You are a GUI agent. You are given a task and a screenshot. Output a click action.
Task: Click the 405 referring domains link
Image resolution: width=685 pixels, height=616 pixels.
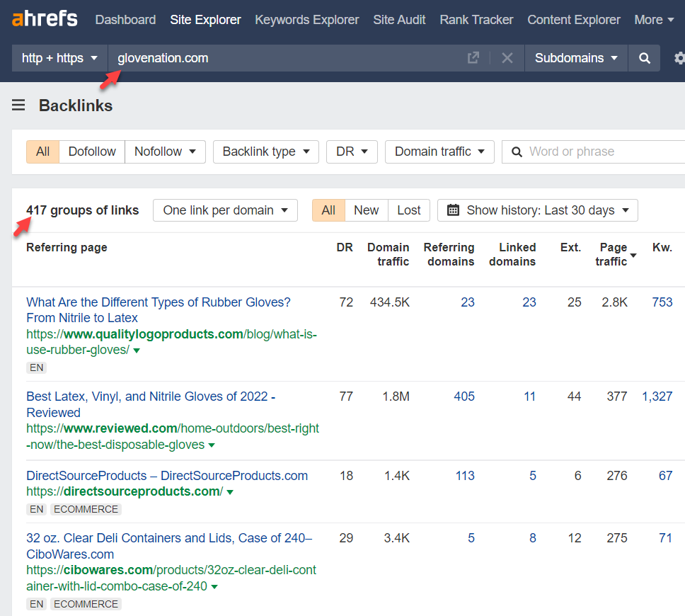click(464, 397)
